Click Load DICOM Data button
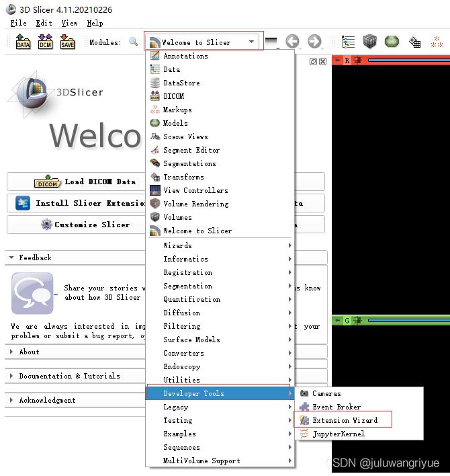Image resolution: width=450 pixels, height=476 pixels. pos(77,182)
